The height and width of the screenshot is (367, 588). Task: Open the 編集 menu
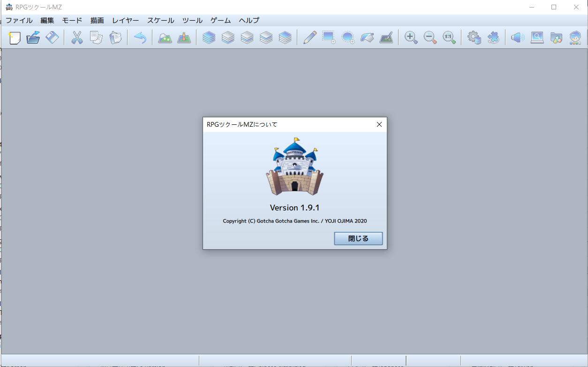[x=47, y=20]
